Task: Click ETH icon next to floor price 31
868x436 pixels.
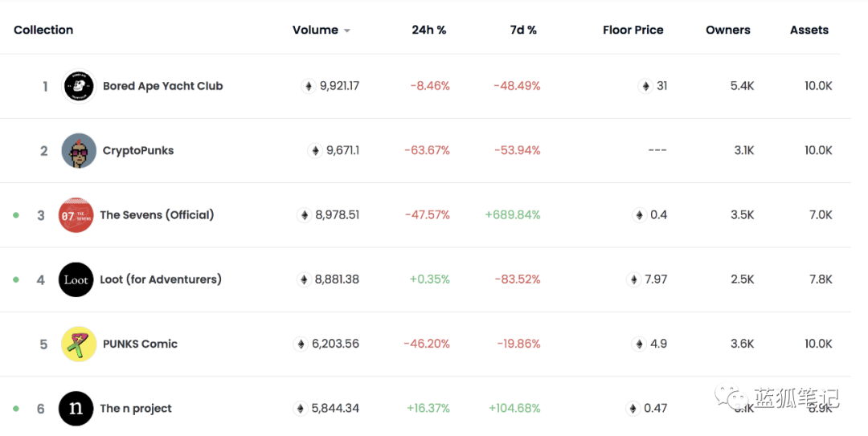Action: click(645, 86)
